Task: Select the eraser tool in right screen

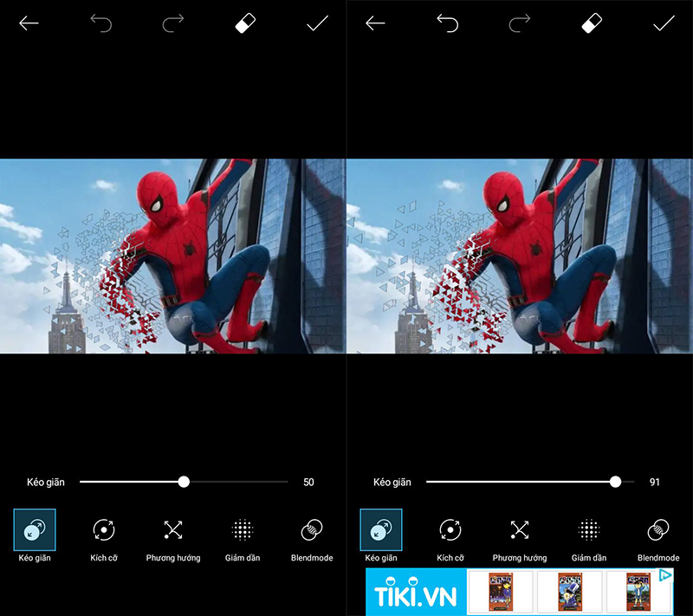Action: [x=592, y=23]
